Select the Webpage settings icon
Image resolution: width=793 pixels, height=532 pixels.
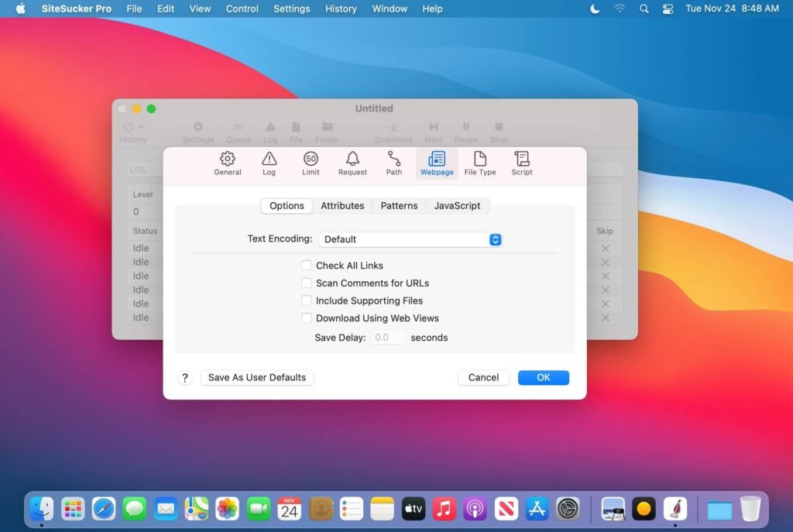coord(436,163)
